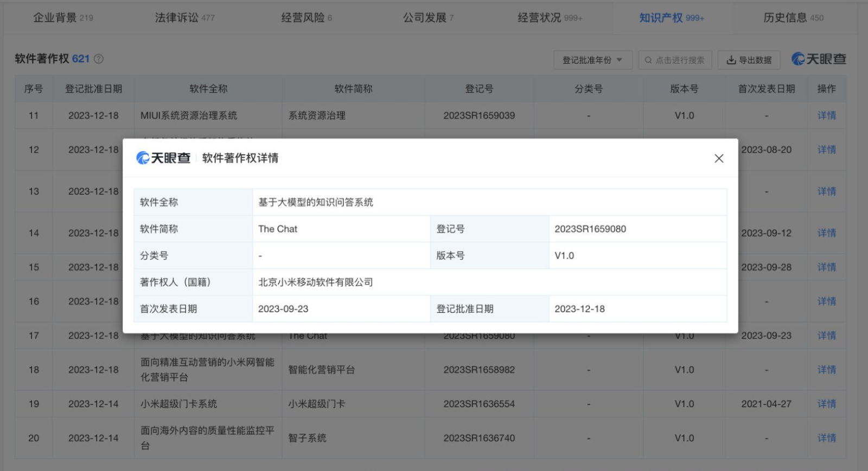Click registration number 2023SR1658982 in table
Screen dimensions: 868x471
(479, 370)
